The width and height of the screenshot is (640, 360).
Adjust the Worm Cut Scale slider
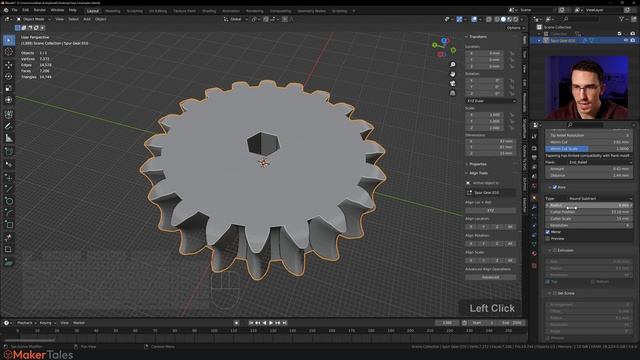tap(589, 149)
